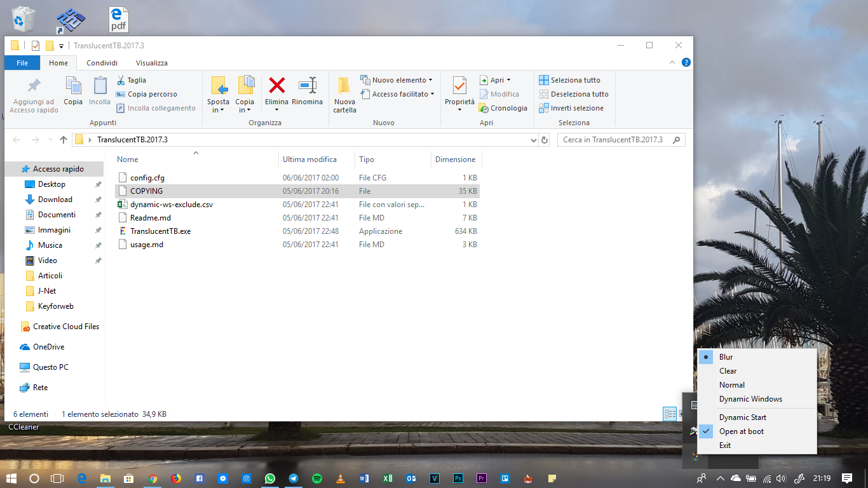
Task: Click the Nuova cartella folder icon
Action: [x=344, y=85]
